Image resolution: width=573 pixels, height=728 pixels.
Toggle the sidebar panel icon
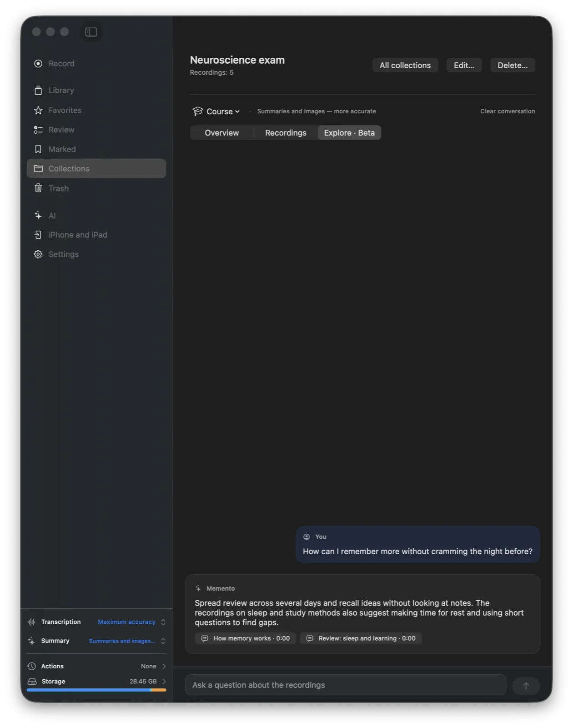point(91,32)
